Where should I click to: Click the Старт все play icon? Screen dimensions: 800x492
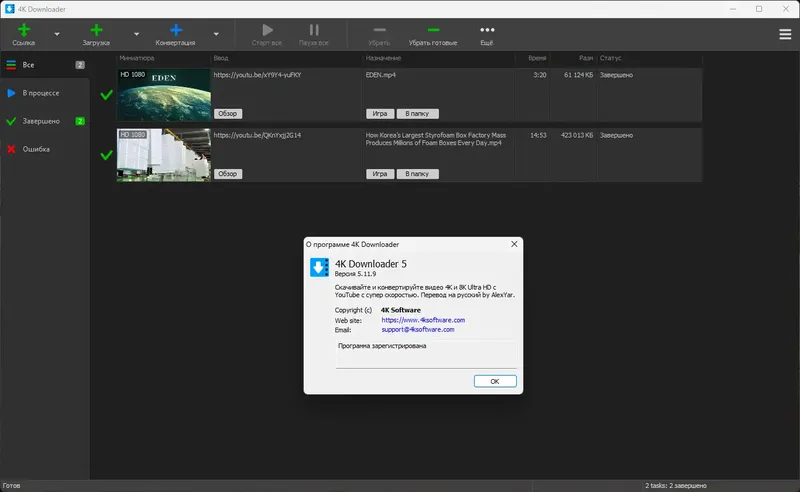coord(267,30)
